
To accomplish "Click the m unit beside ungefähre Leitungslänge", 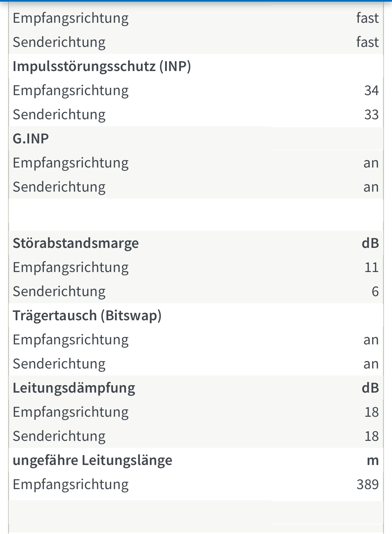I will click(373, 460).
